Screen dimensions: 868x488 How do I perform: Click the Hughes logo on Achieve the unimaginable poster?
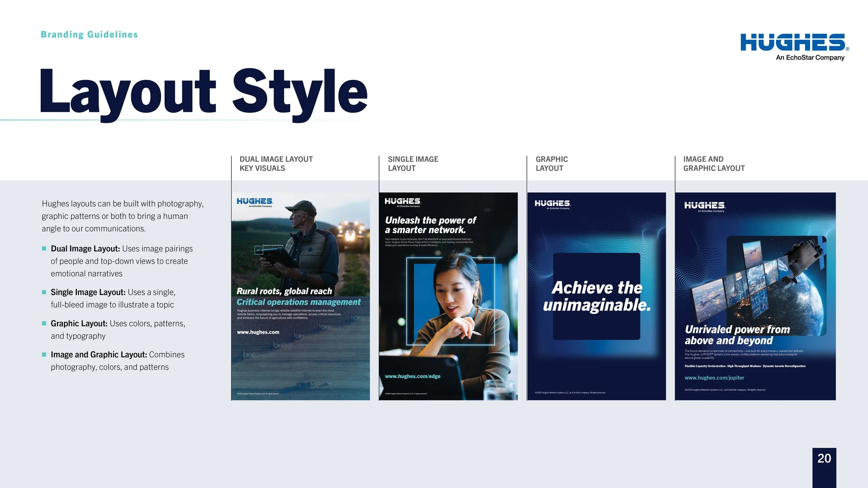click(552, 204)
